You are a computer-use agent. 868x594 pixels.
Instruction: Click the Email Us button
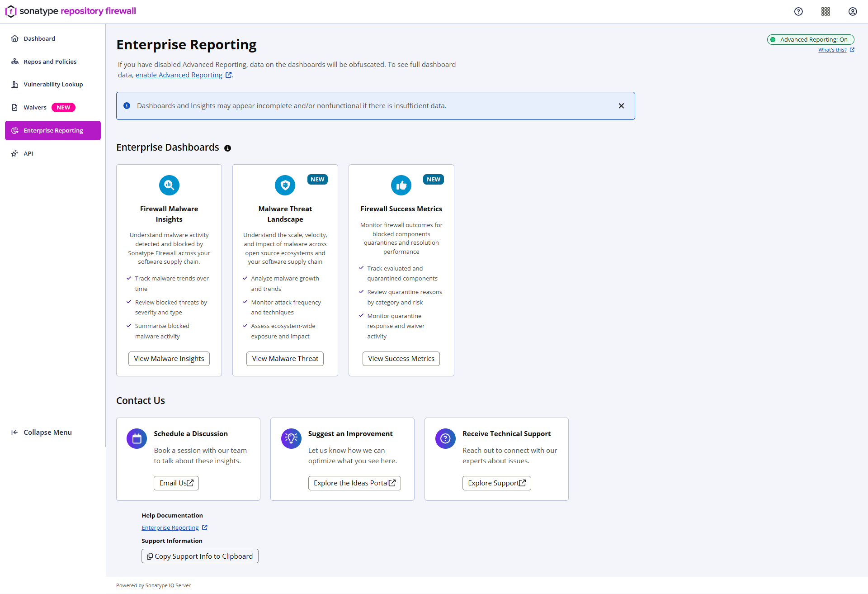(x=176, y=483)
